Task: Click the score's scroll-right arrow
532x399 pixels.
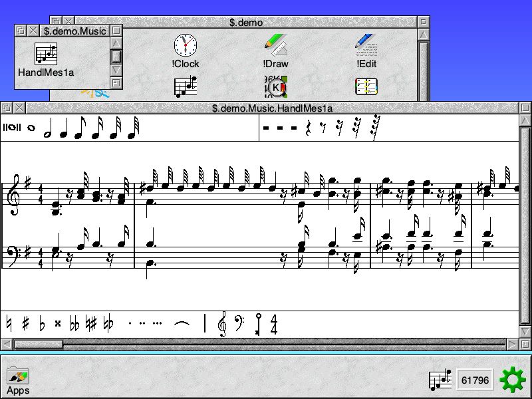Action: 512,344
